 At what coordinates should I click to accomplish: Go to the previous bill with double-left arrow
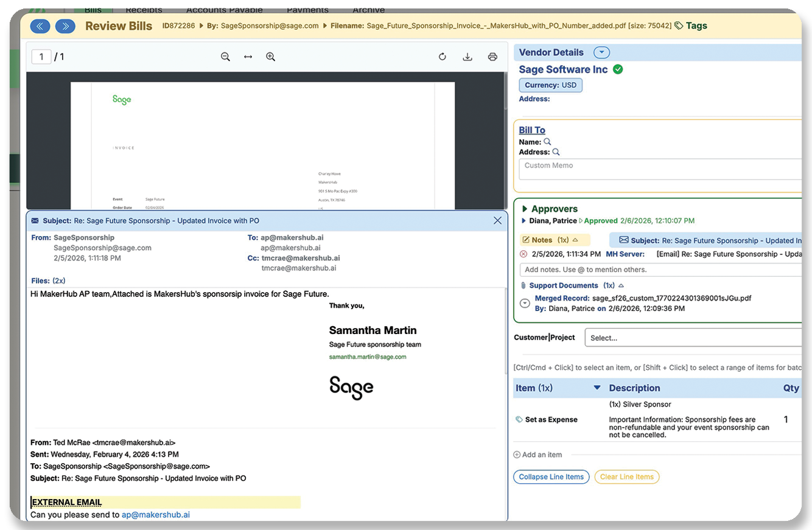pos(40,26)
